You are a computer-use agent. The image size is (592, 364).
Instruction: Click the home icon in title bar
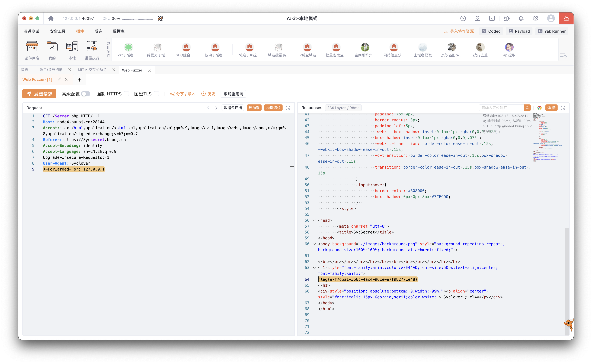click(x=51, y=19)
